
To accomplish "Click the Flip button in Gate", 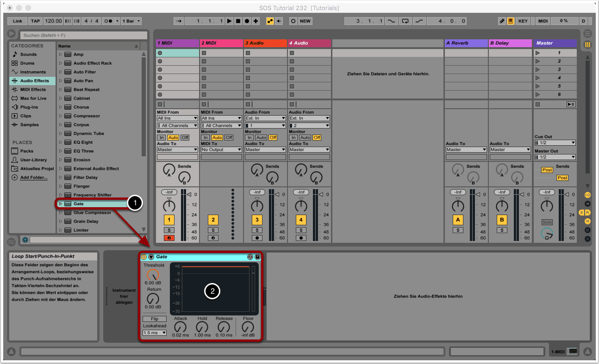I will 154,319.
